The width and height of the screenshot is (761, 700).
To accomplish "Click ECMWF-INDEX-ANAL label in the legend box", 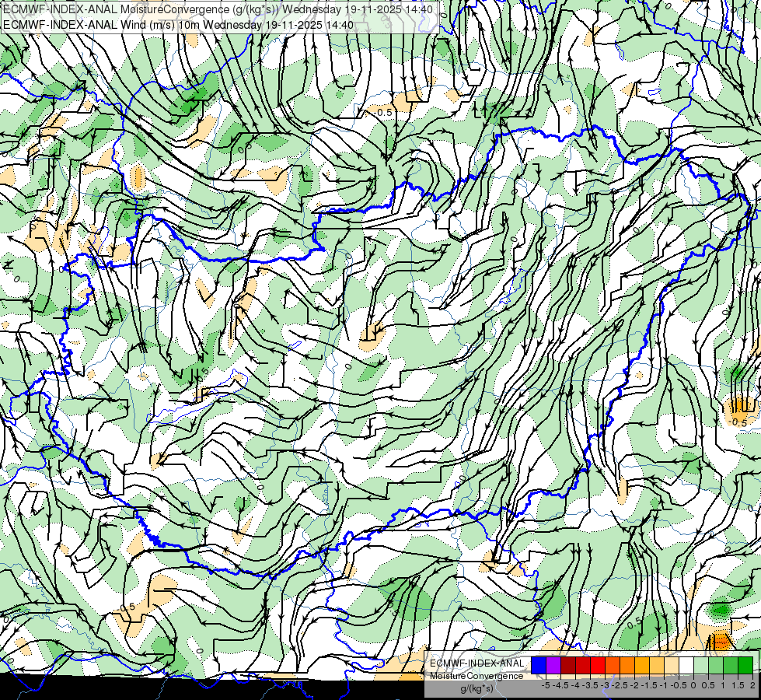I will coord(477,663).
